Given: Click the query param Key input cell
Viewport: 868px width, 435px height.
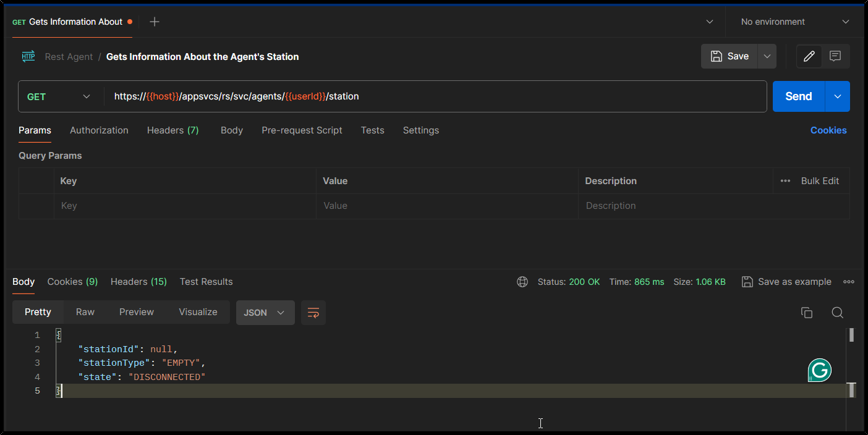Looking at the screenshot, I should click(x=185, y=206).
